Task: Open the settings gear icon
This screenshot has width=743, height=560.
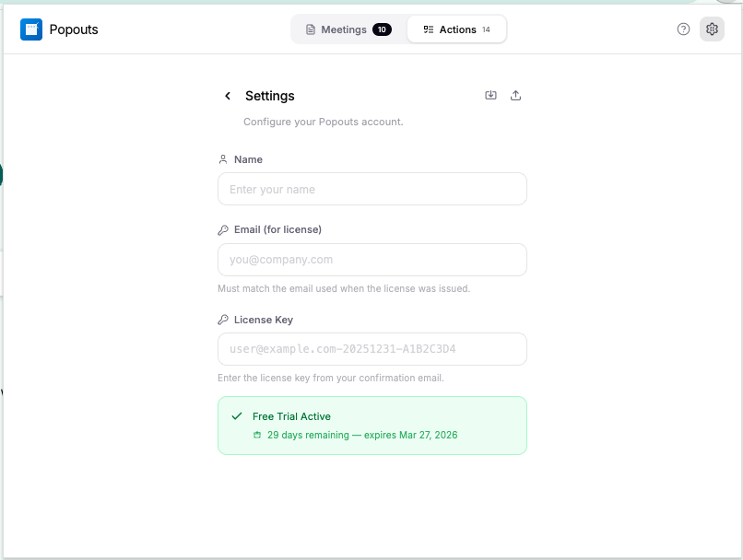Action: click(x=711, y=29)
